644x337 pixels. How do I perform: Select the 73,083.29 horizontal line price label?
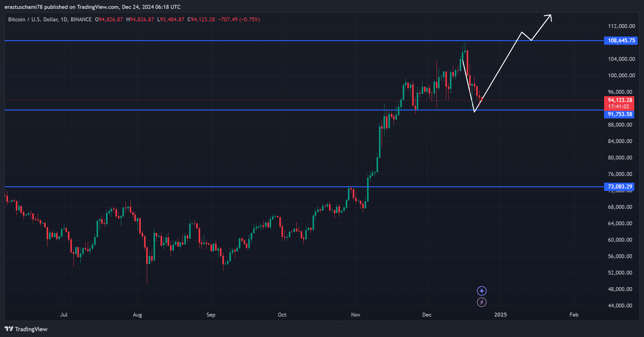(x=619, y=187)
